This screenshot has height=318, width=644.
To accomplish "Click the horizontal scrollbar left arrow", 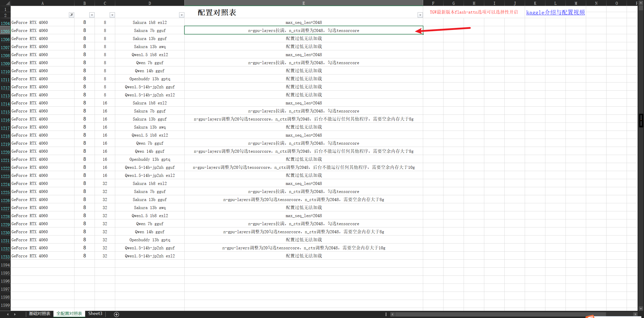I will coord(392,314).
